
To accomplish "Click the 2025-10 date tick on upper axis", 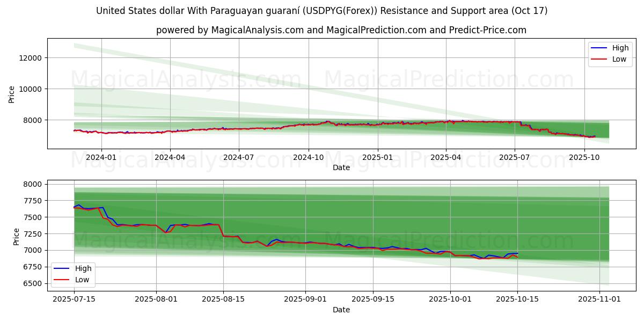I will click(584, 157).
